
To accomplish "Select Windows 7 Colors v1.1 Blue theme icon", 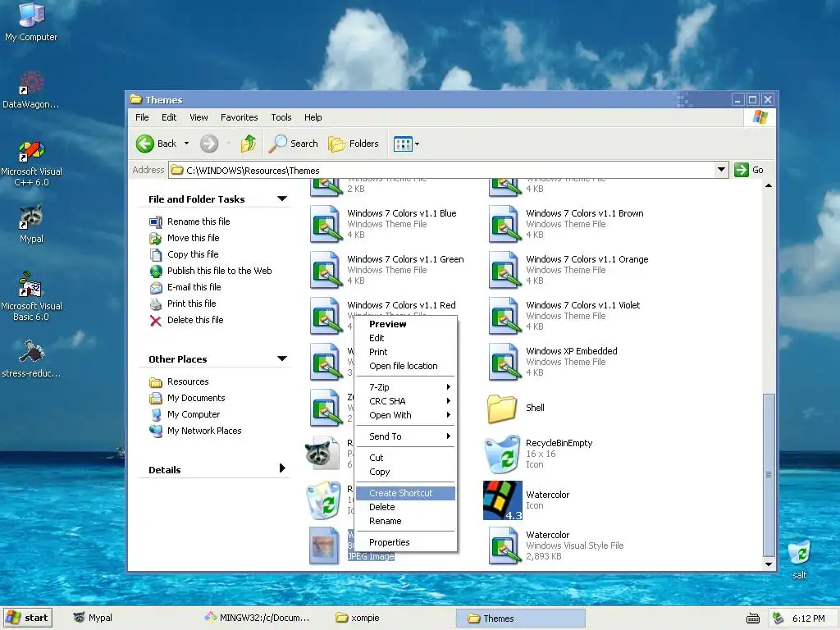I will (x=326, y=224).
